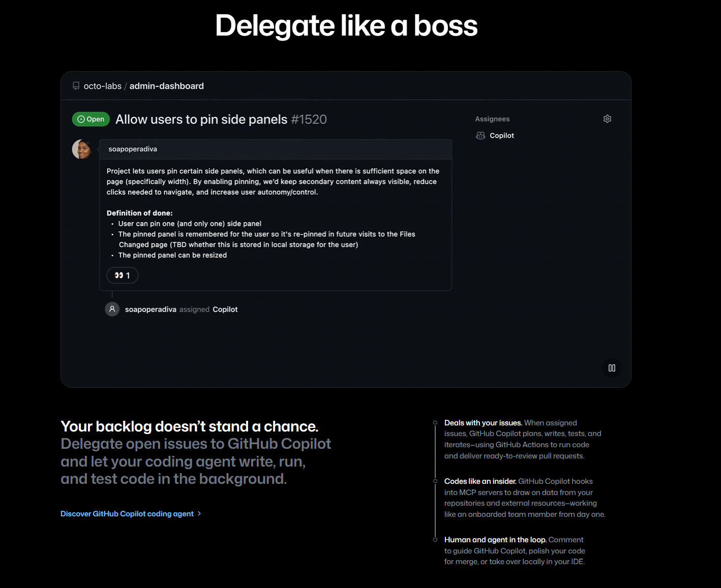Pause the demo animation with the pause button

coord(611,368)
